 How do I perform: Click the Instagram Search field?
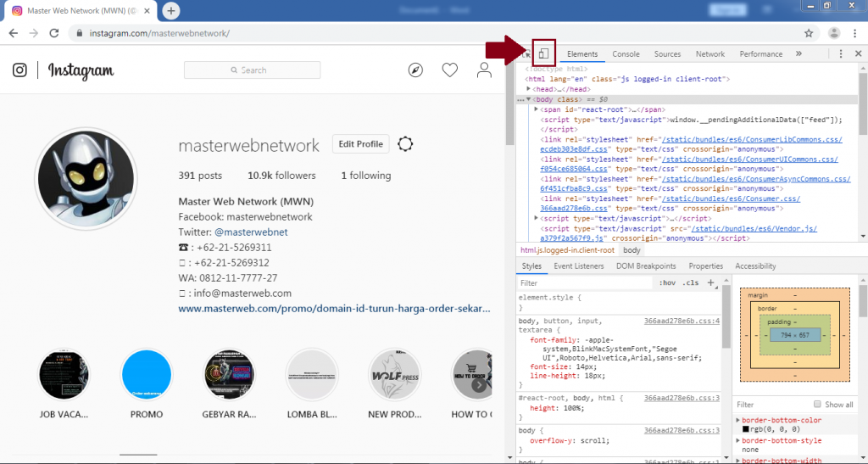coord(252,70)
